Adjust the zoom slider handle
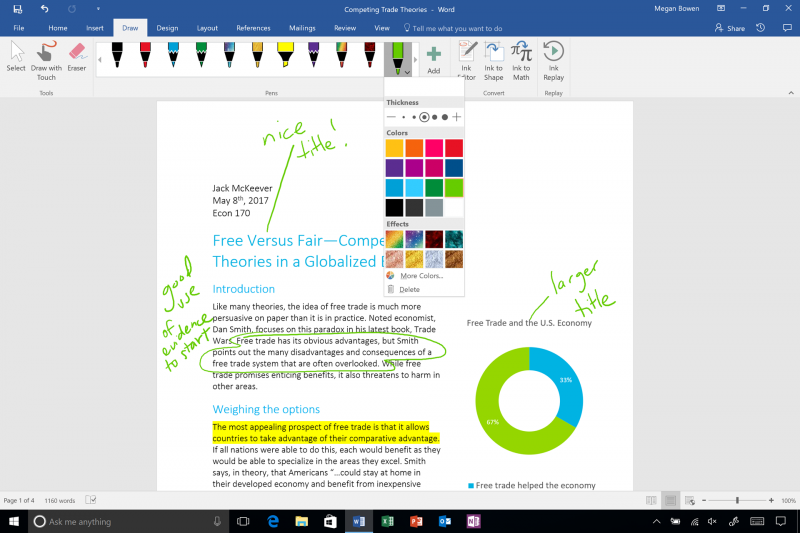Viewport: 800px width, 533px height. pyautogui.click(x=737, y=501)
